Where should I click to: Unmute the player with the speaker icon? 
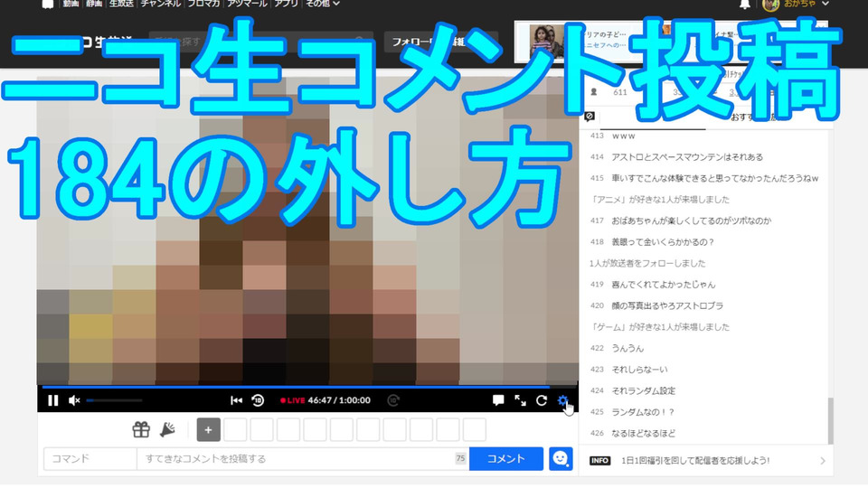coord(74,400)
